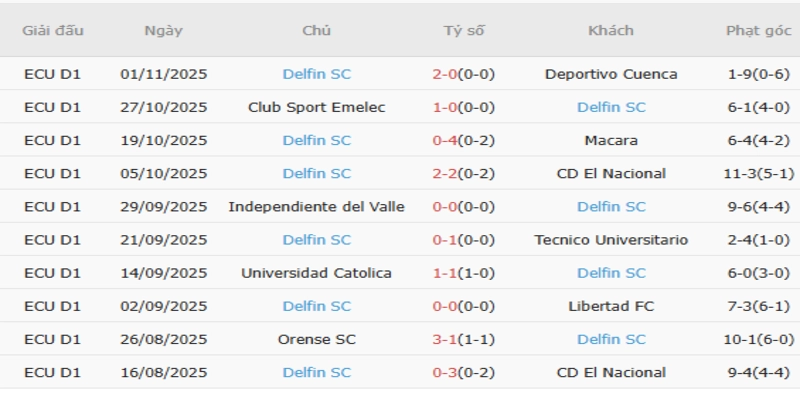The width and height of the screenshot is (800, 400).
Task: Click the Giải đấu column header
Action: tap(53, 30)
